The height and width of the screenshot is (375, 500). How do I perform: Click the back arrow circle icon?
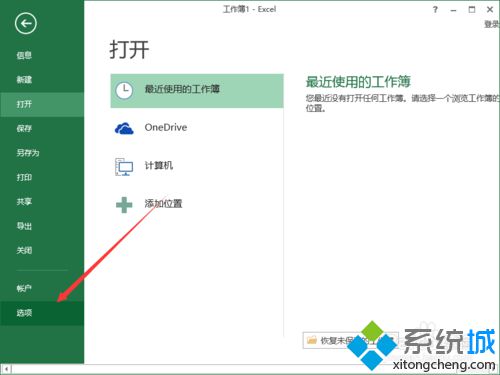pyautogui.click(x=25, y=23)
